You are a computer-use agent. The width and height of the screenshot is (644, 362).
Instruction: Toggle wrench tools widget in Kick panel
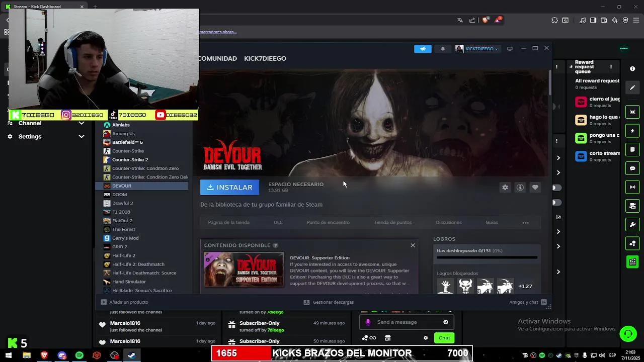click(x=632, y=224)
